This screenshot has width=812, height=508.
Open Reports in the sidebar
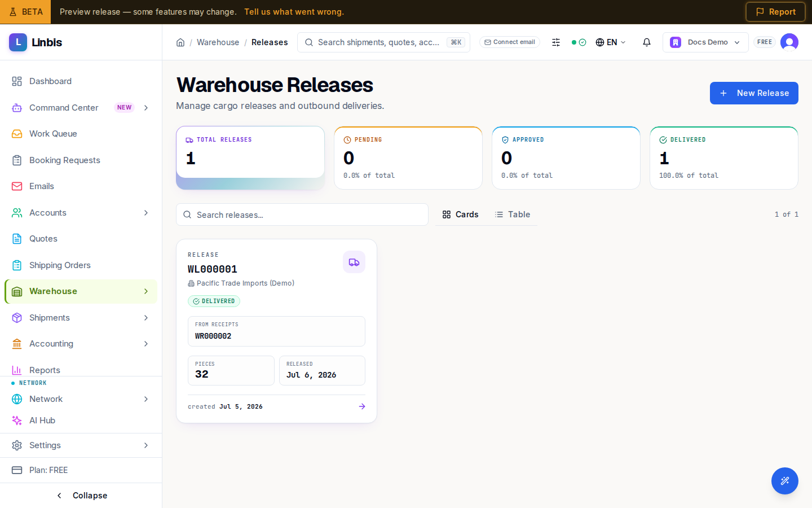click(81, 370)
